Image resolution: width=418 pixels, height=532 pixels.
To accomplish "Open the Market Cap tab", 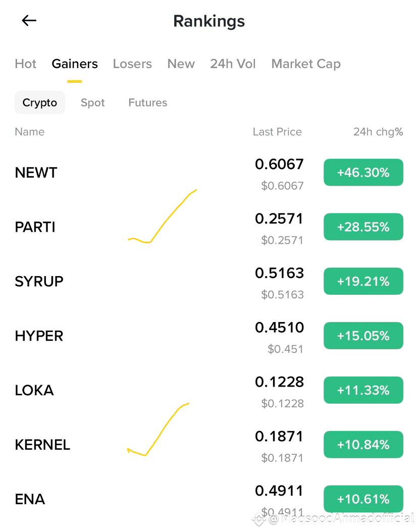I will [x=306, y=64].
